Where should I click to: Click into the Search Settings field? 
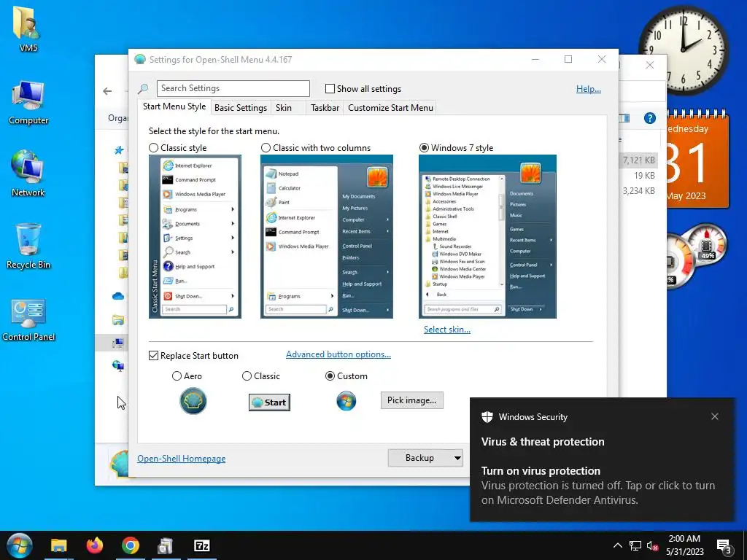coord(233,88)
